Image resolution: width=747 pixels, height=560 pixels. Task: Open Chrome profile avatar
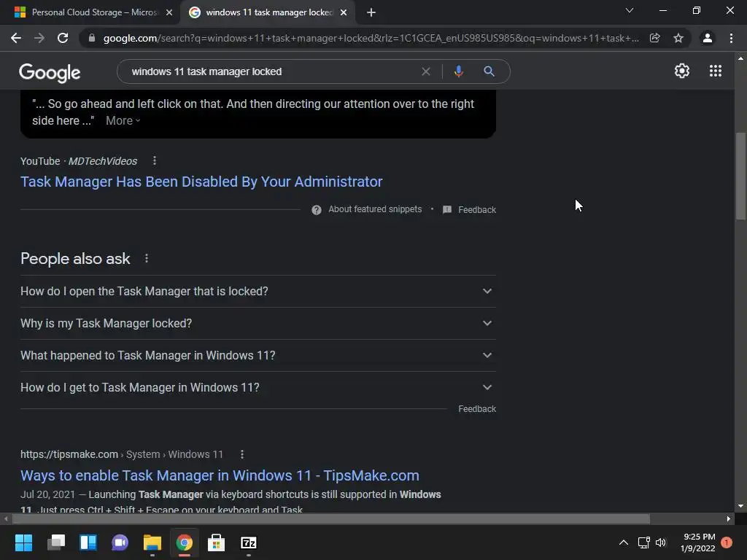click(x=708, y=38)
